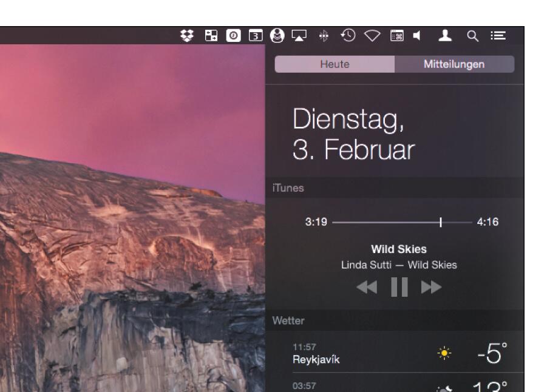547x392 pixels.
Task: Open the Reykjavík weather entry
Action: (395, 353)
